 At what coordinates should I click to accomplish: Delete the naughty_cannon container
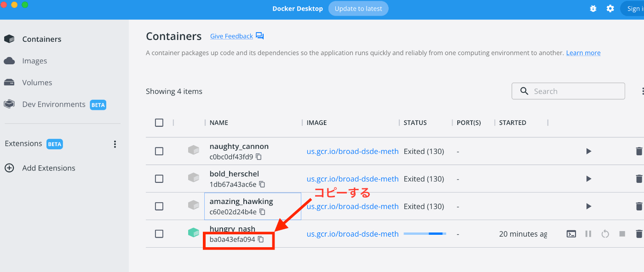click(639, 151)
